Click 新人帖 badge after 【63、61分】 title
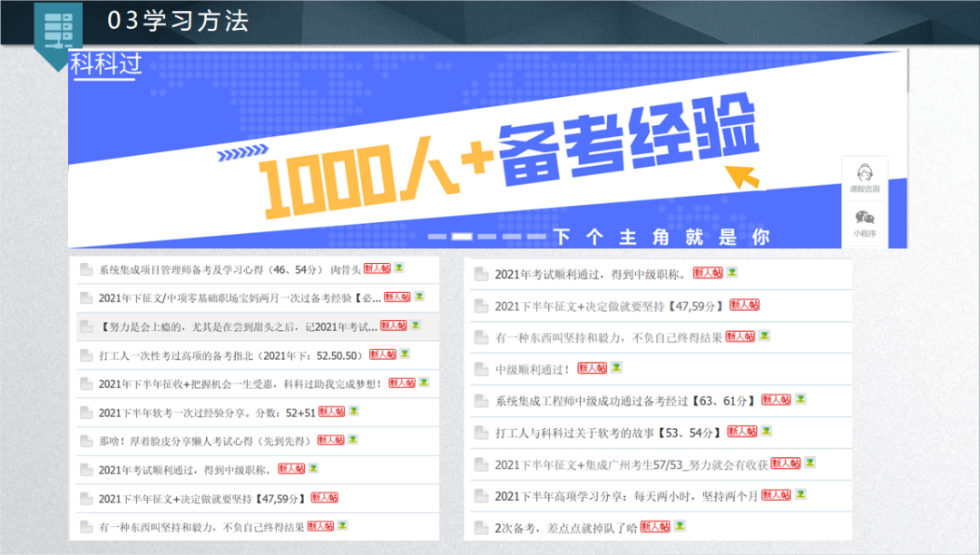Screen dimensions: 980x555 776,400
